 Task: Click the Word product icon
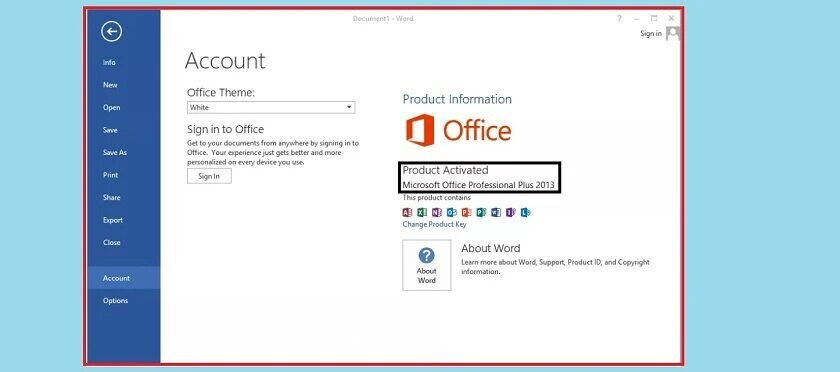496,212
